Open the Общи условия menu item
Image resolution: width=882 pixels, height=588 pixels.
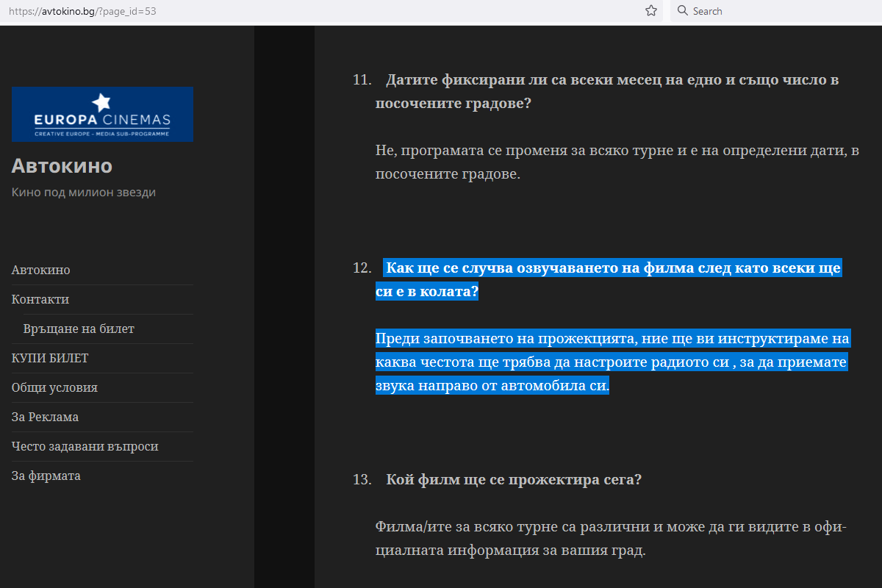tap(54, 387)
